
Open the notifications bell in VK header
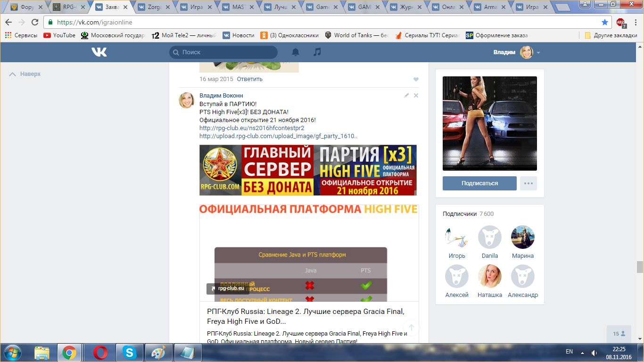pos(296,52)
